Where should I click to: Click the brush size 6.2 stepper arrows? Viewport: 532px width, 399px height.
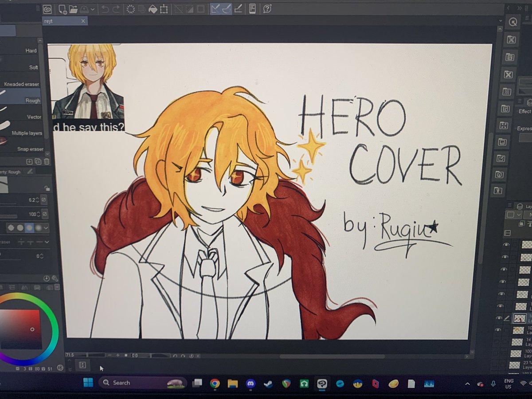[37, 200]
